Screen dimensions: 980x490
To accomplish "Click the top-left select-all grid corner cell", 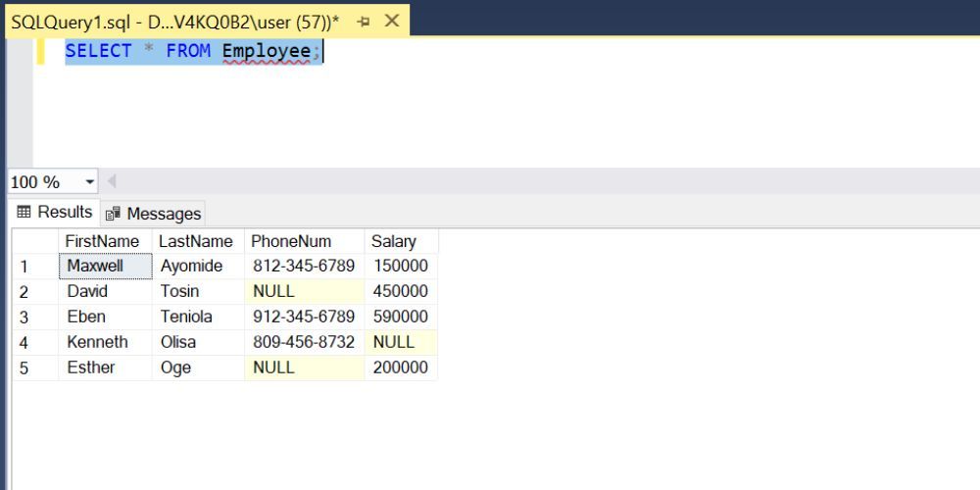I will tap(34, 241).
